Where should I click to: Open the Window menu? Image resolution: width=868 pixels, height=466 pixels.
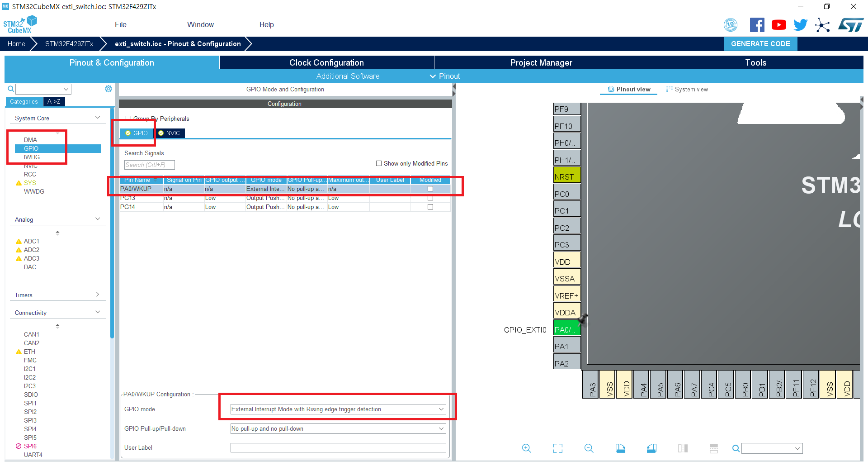click(200, 24)
